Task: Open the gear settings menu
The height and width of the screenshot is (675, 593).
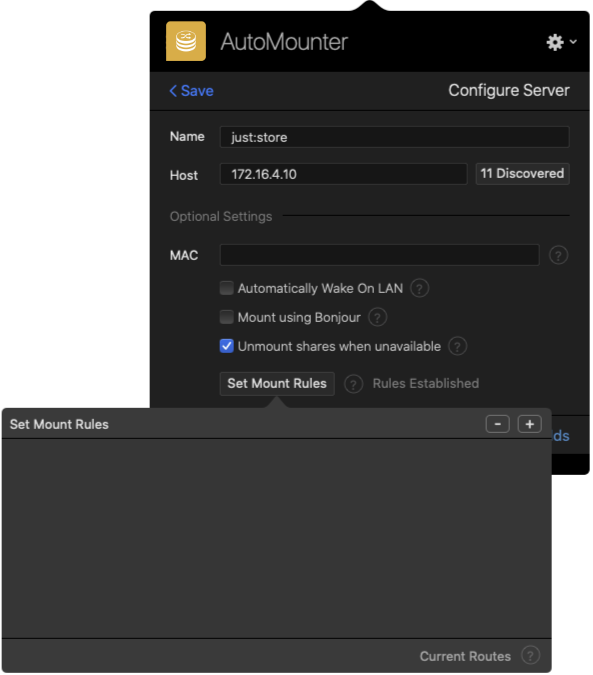Action: [561, 42]
